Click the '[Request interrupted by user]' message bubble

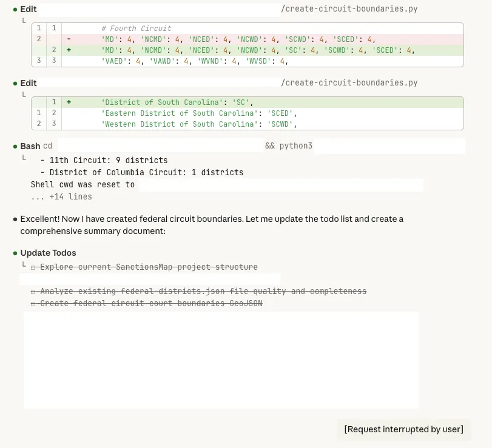pos(403,429)
